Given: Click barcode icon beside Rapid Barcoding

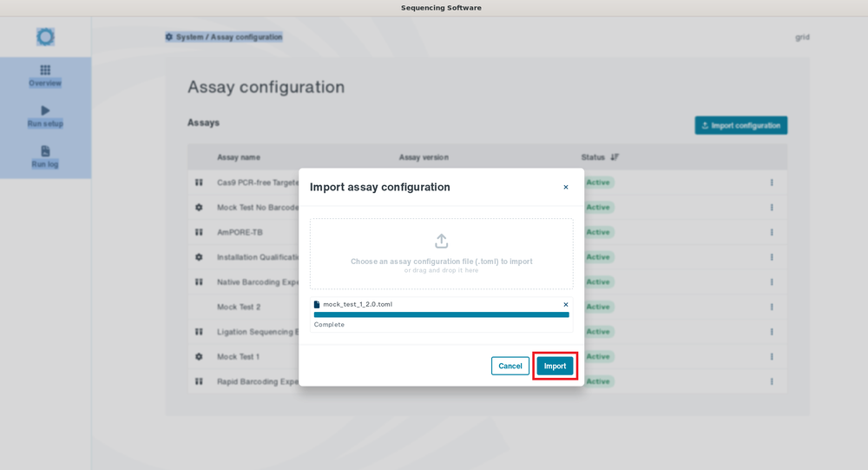Looking at the screenshot, I should click(199, 382).
